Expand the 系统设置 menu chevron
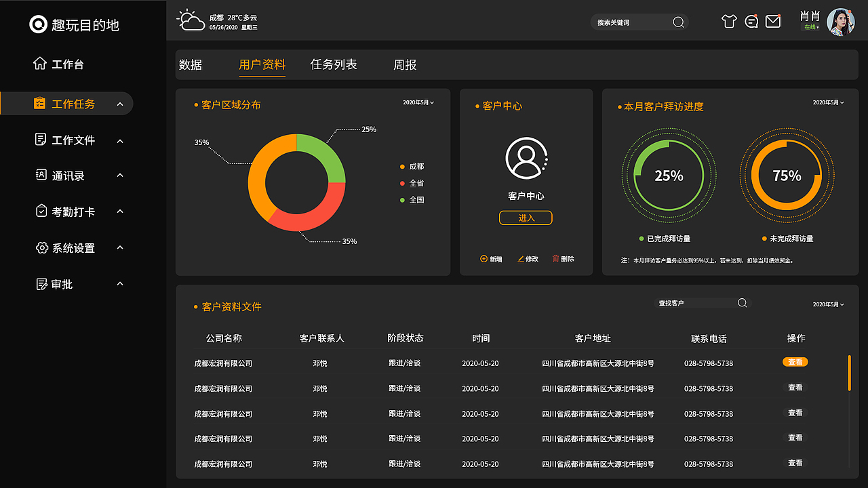This screenshot has height=488, width=868. 120,247
